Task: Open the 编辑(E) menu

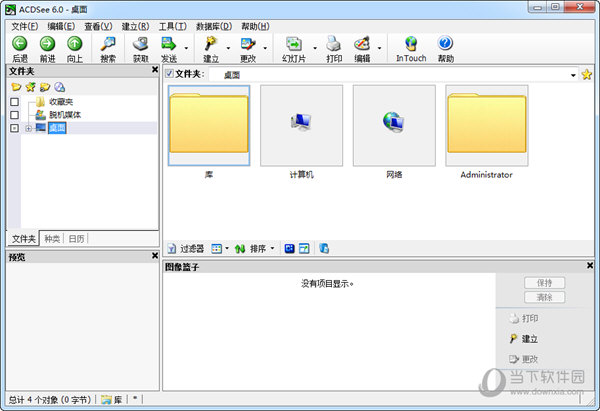Action: 61,26
